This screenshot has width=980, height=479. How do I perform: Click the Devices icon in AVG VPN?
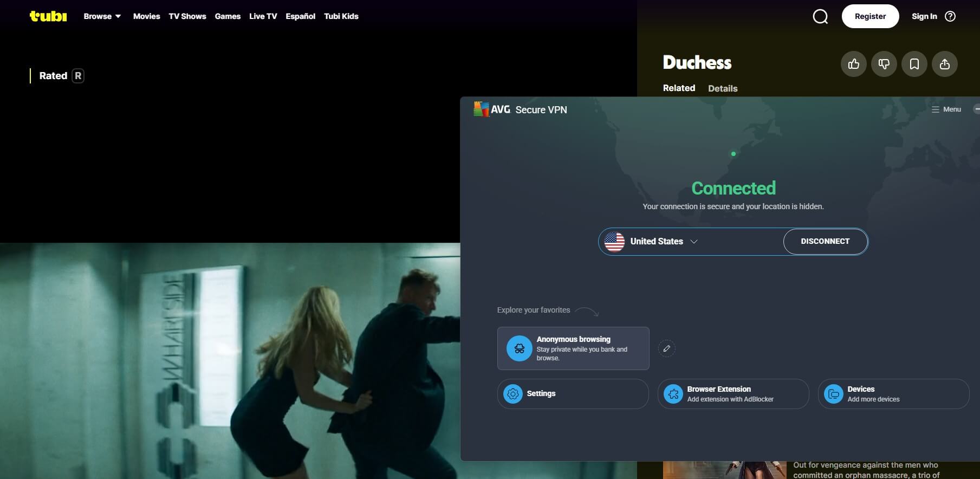point(834,394)
